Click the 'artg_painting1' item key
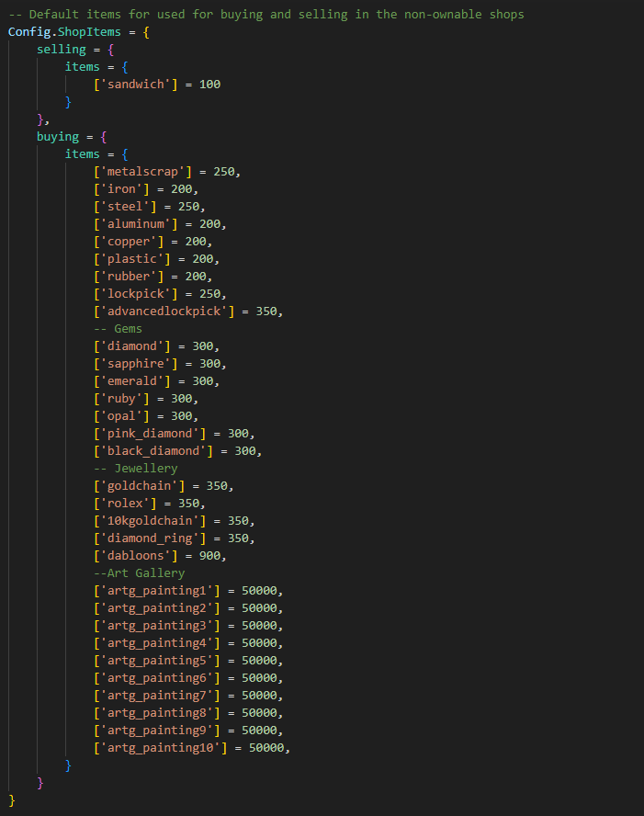Image resolution: width=644 pixels, height=816 pixels. click(157, 591)
